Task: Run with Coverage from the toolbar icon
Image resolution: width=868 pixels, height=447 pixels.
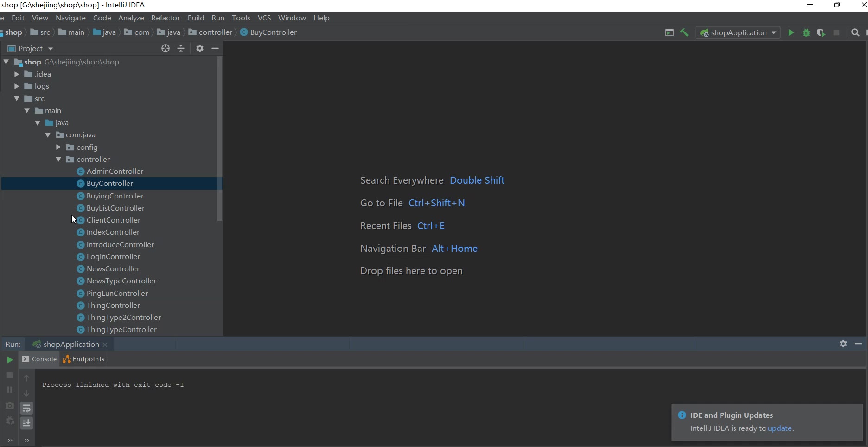Action: 821,32
